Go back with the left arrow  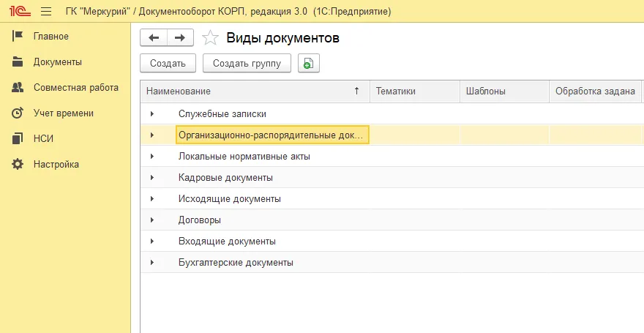[x=154, y=38]
